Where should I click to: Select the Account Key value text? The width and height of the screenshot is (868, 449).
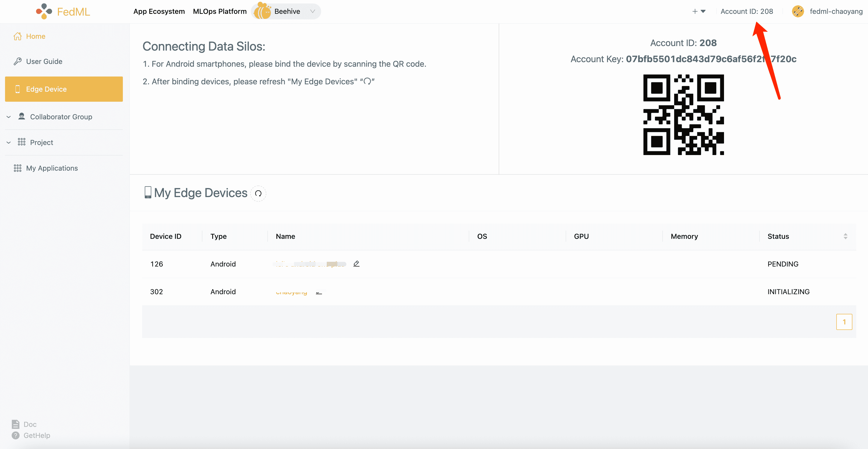[x=711, y=59]
